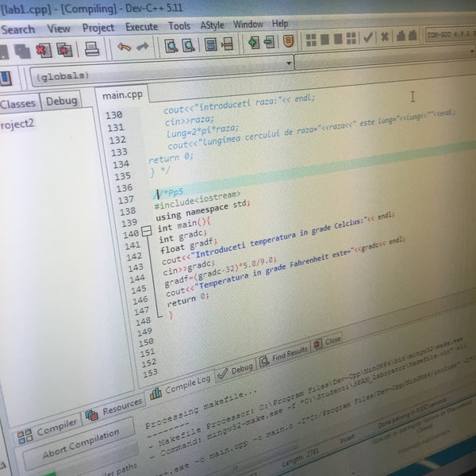
Task: Open Find using the magnifier toolbar icon
Action: [171, 45]
